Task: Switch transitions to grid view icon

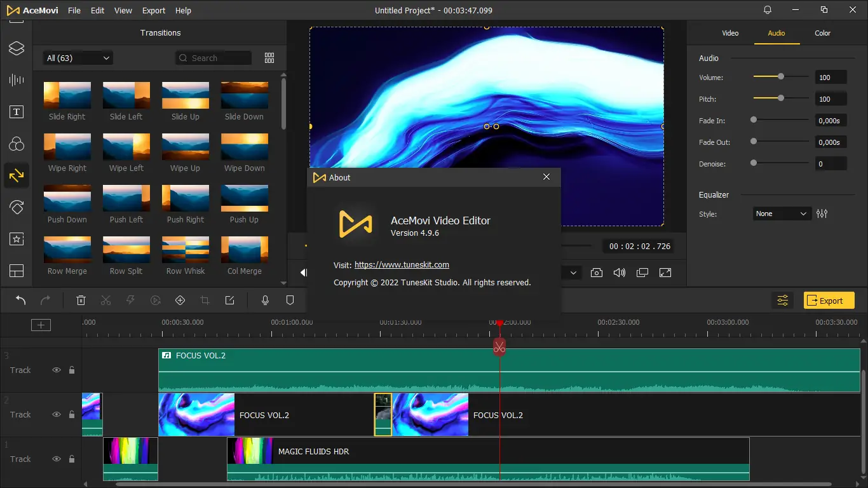Action: [x=269, y=58]
